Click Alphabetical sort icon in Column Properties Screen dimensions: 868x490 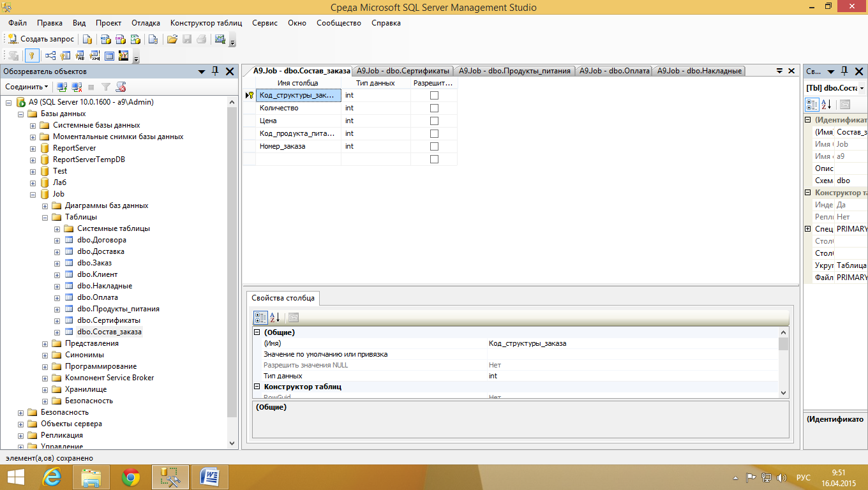point(274,317)
